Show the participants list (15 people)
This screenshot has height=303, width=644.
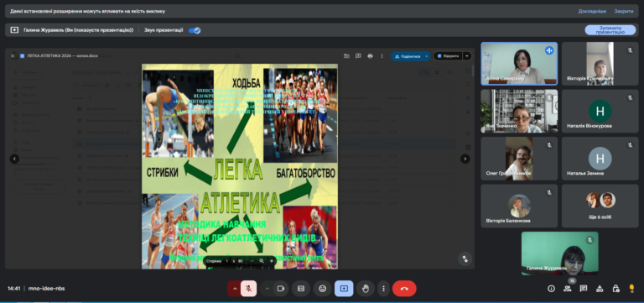pyautogui.click(x=567, y=289)
